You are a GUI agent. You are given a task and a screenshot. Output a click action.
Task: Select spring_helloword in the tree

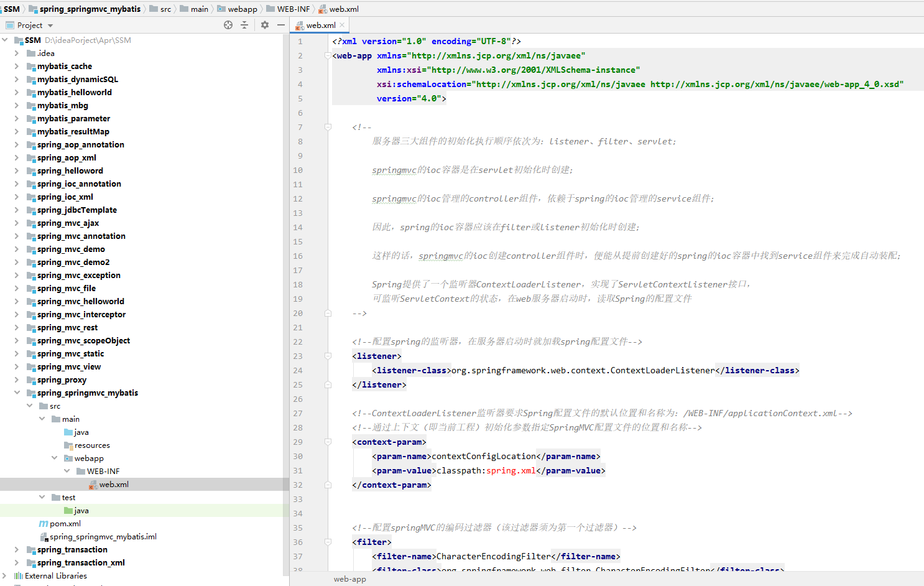(x=70, y=170)
